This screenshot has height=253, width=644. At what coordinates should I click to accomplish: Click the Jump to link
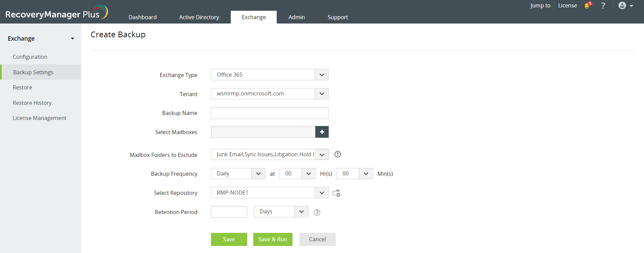tap(540, 5)
